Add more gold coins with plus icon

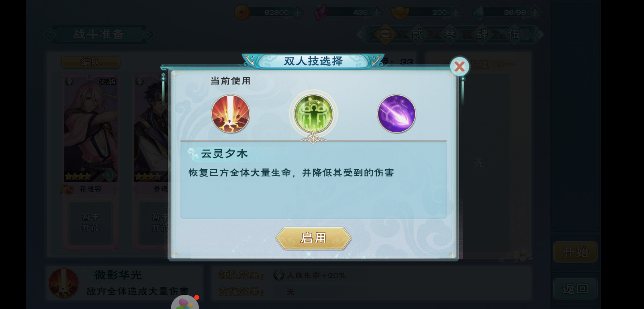298,12
